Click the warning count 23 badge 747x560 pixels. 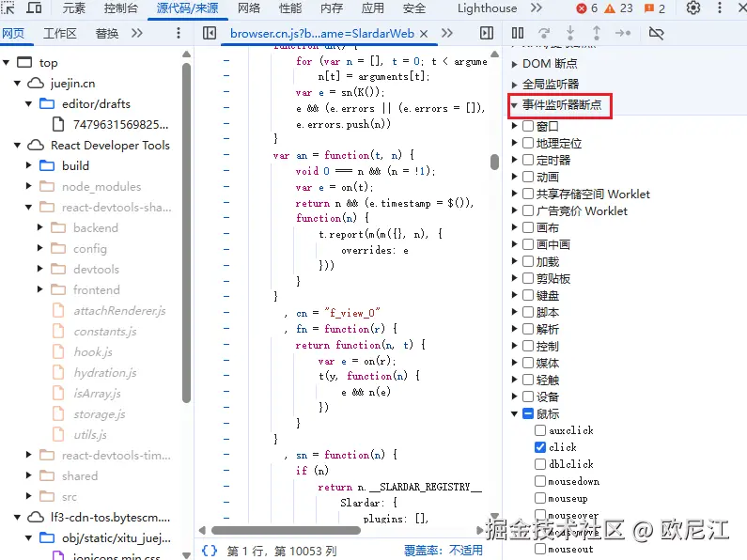(619, 8)
